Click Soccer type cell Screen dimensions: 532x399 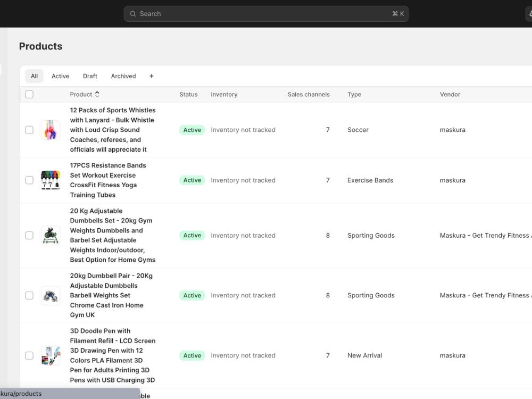358,130
